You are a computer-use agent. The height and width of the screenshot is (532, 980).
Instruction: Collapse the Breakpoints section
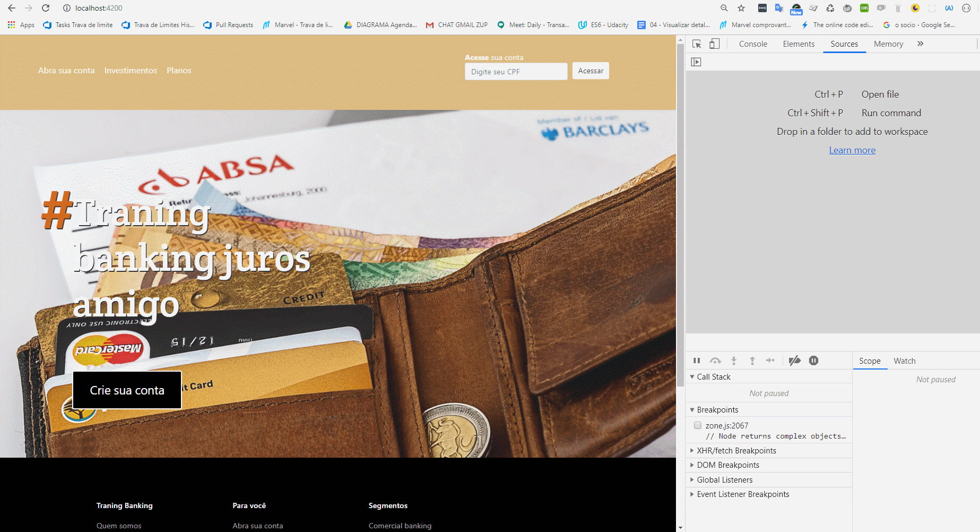coord(692,410)
